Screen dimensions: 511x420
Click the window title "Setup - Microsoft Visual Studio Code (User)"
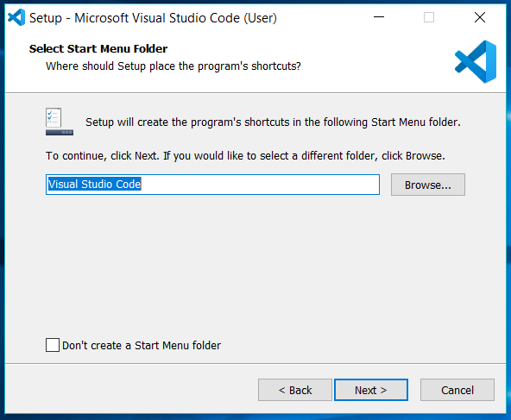(153, 18)
